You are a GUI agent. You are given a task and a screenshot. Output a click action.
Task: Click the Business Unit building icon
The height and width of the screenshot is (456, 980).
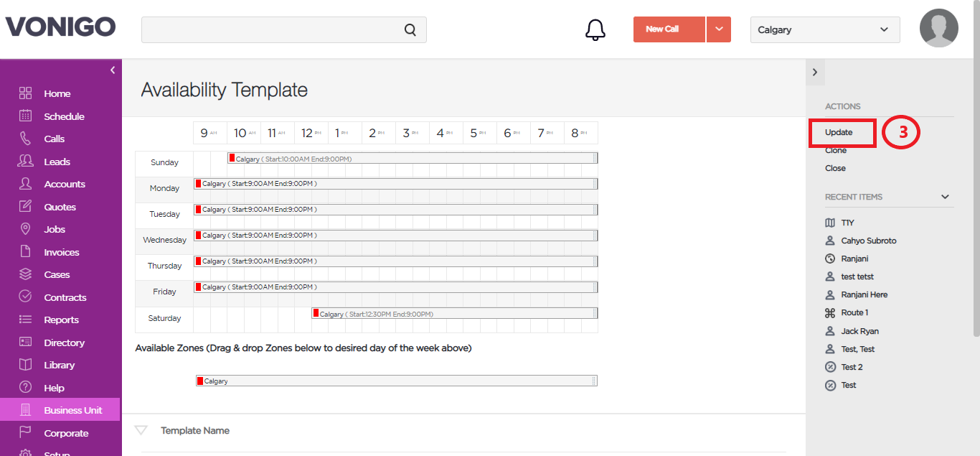click(26, 410)
